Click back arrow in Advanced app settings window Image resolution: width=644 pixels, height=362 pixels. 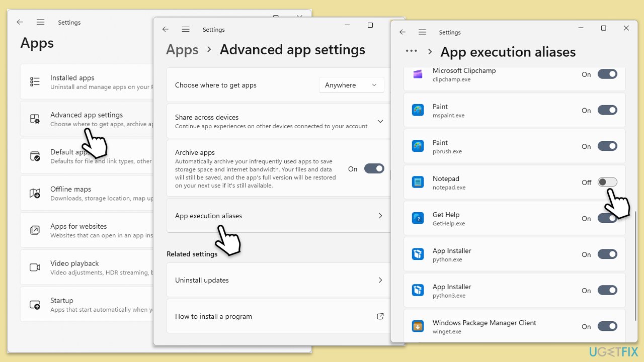pyautogui.click(x=166, y=29)
